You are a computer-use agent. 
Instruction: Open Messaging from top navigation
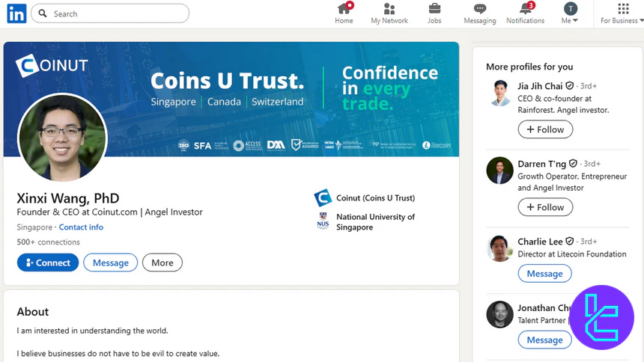(x=480, y=13)
